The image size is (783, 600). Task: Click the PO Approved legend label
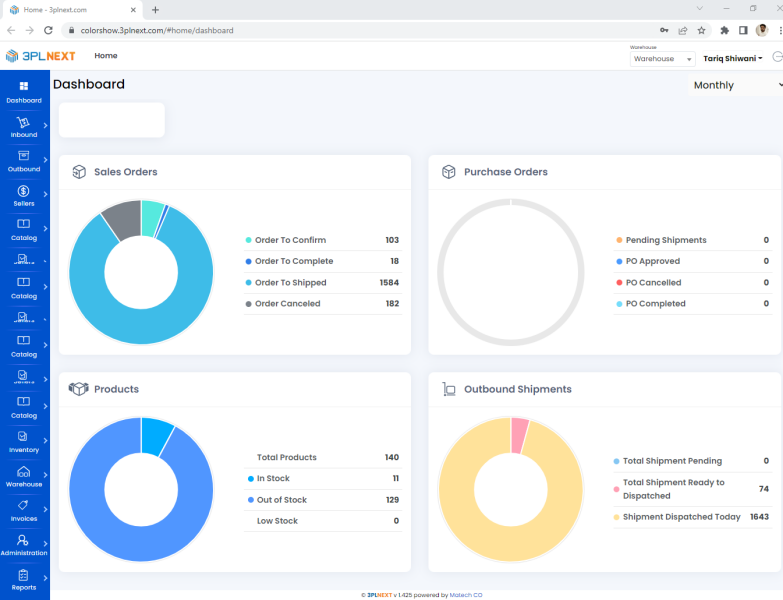point(653,261)
